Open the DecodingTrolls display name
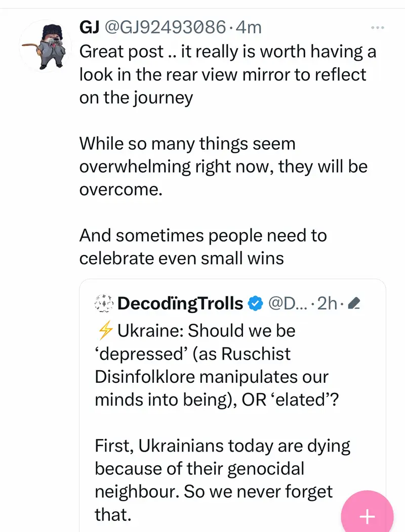The image size is (405, 532). tap(180, 303)
